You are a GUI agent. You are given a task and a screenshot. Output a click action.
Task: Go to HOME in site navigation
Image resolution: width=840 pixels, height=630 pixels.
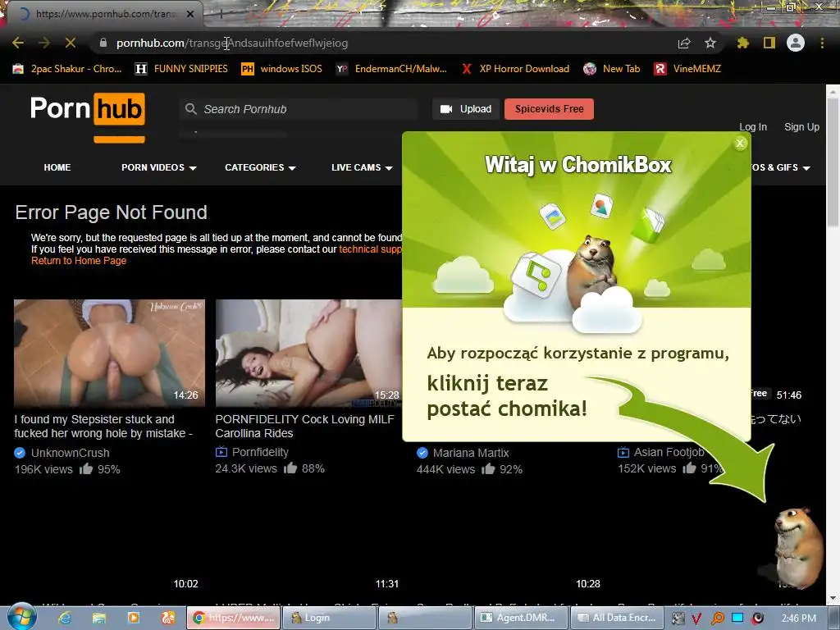(57, 167)
